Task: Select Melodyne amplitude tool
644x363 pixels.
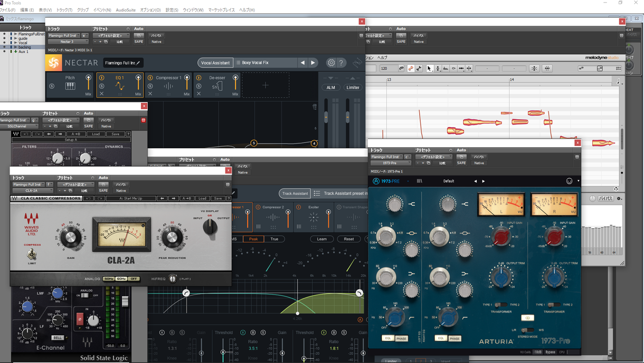Action: [453, 69]
